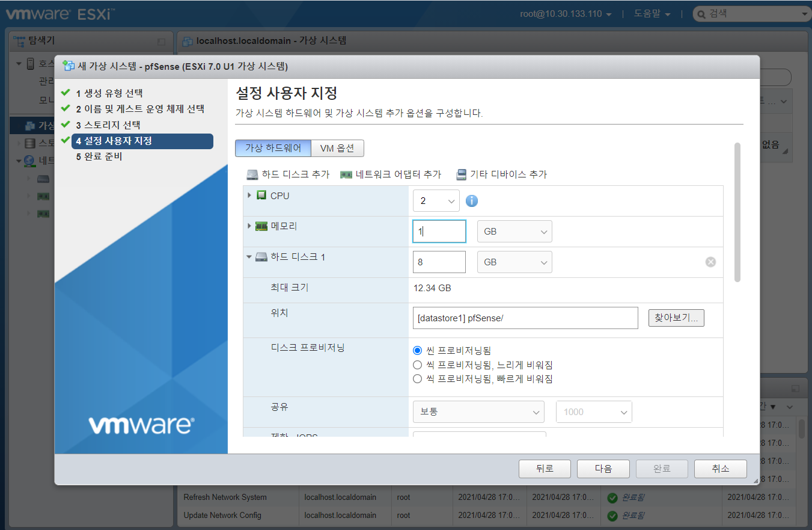812x530 pixels.
Task: Click the dialog resize grip corner
Action: 755,481
